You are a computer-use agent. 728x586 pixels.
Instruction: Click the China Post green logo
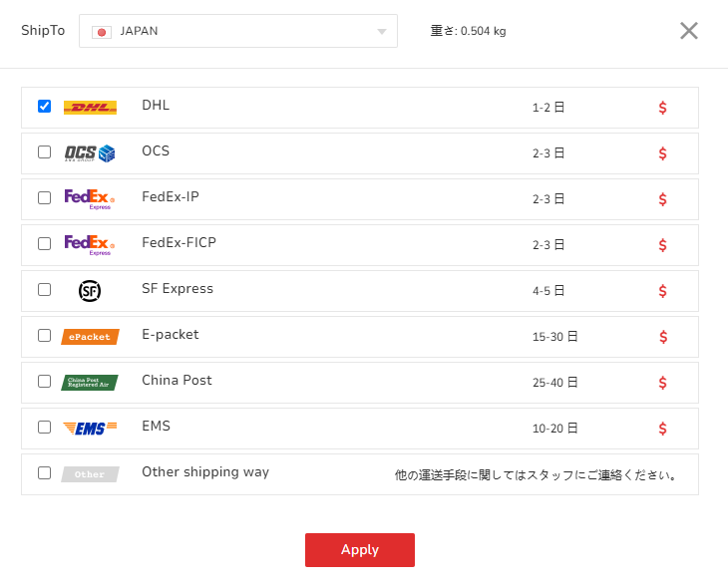(90, 383)
